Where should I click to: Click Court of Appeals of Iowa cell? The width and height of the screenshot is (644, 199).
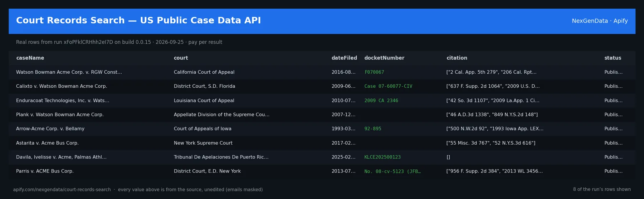pos(203,129)
